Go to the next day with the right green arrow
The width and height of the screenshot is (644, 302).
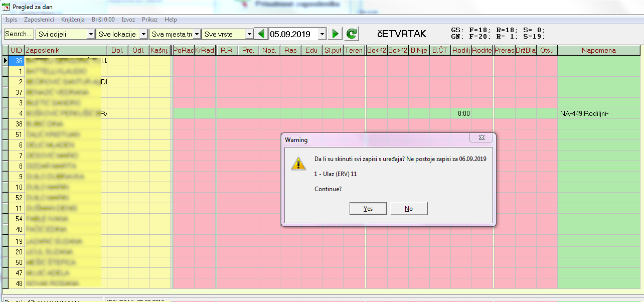pyautogui.click(x=336, y=34)
